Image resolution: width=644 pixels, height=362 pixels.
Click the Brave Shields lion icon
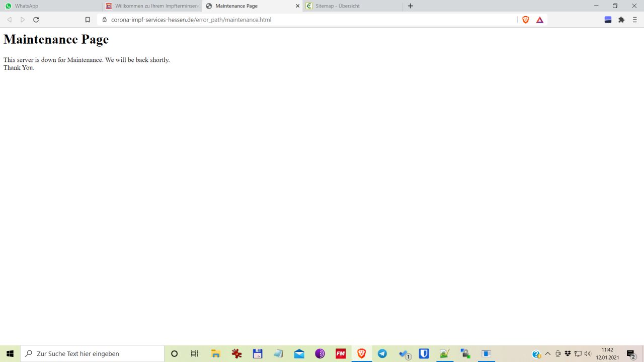pos(526,20)
